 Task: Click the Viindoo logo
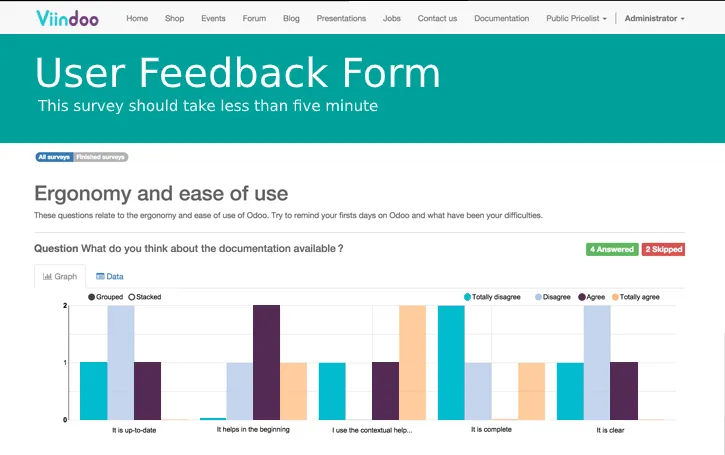pos(67,18)
